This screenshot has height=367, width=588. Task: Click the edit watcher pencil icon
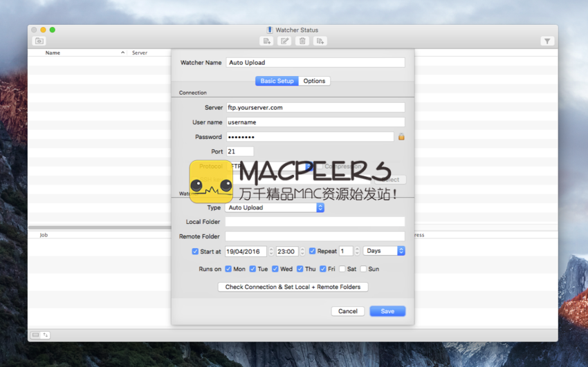(284, 41)
